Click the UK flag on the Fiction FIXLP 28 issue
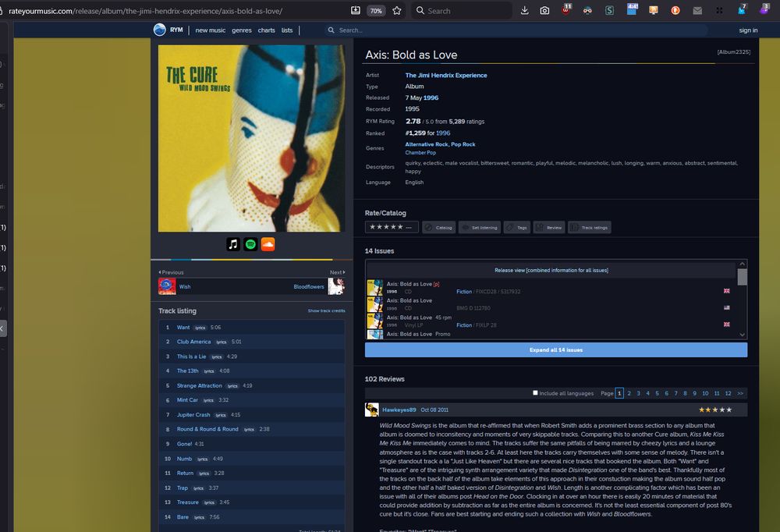 click(726, 325)
